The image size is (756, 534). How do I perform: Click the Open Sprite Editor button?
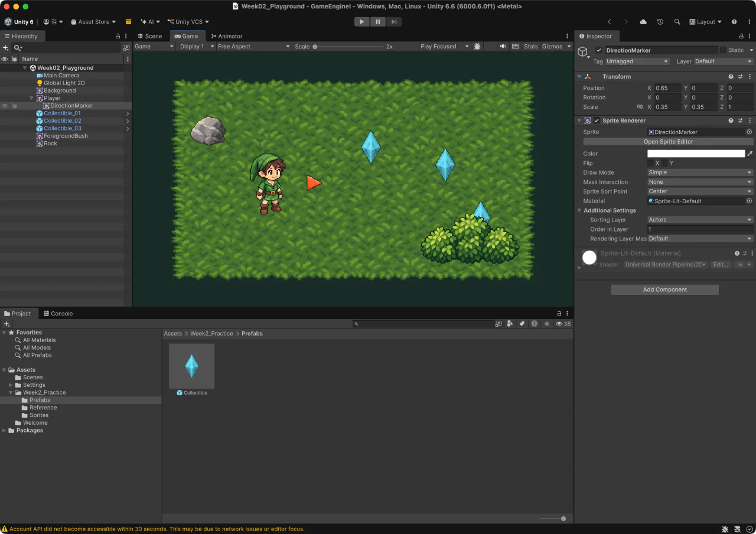point(668,142)
